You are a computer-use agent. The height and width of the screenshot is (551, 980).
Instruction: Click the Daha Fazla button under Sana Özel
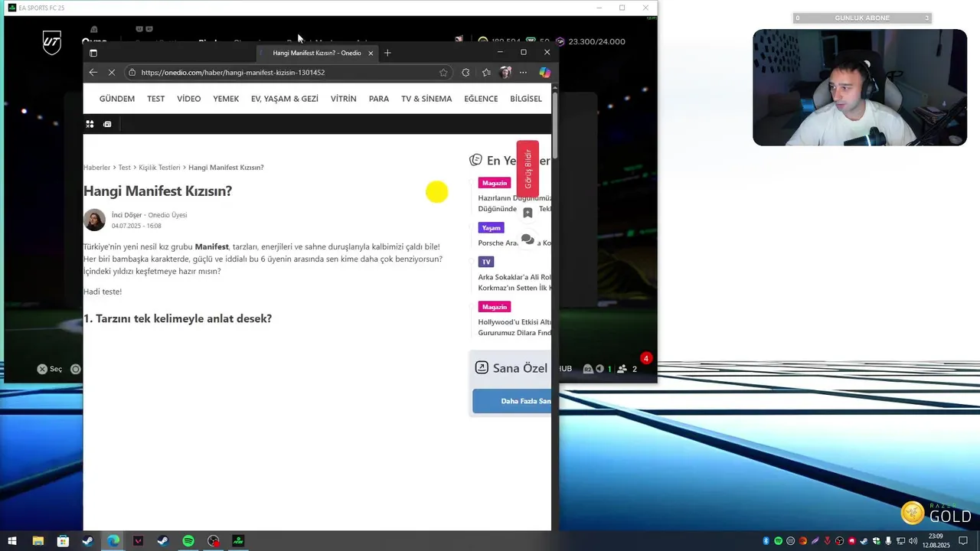pyautogui.click(x=512, y=401)
